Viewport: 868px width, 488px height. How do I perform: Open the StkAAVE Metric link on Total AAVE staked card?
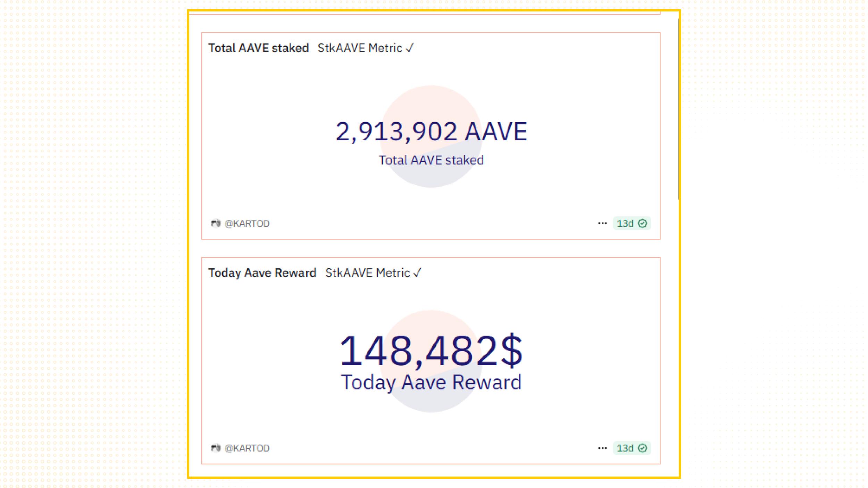click(360, 48)
